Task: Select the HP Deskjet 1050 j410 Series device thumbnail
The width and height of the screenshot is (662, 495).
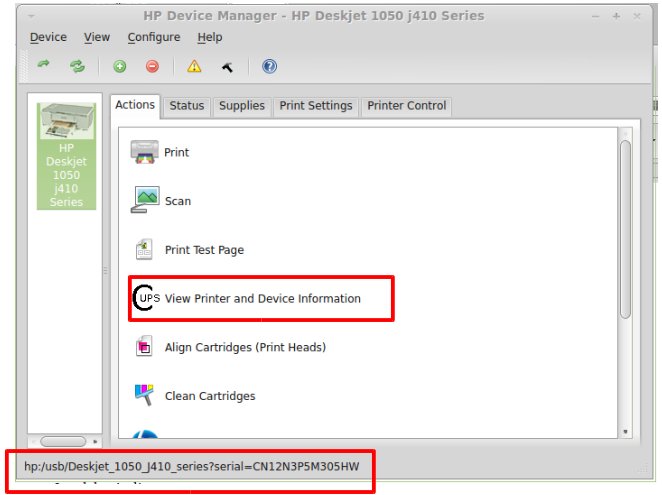Action: coord(66,156)
